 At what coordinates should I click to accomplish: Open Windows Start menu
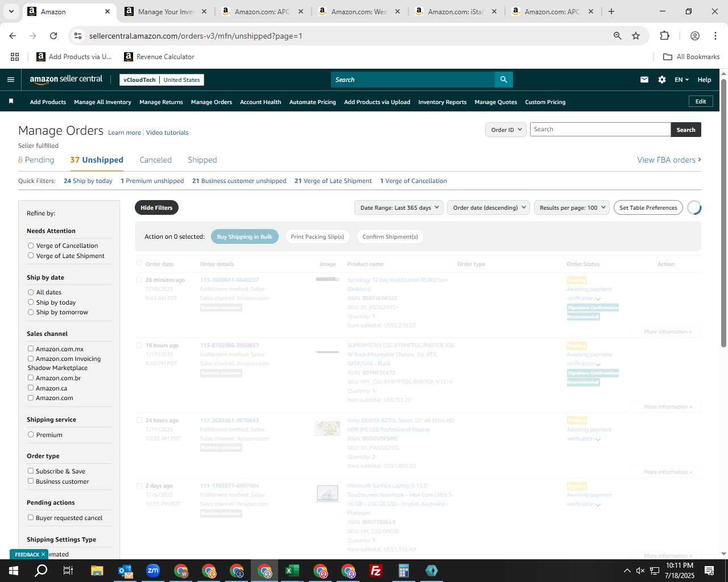[14, 571]
